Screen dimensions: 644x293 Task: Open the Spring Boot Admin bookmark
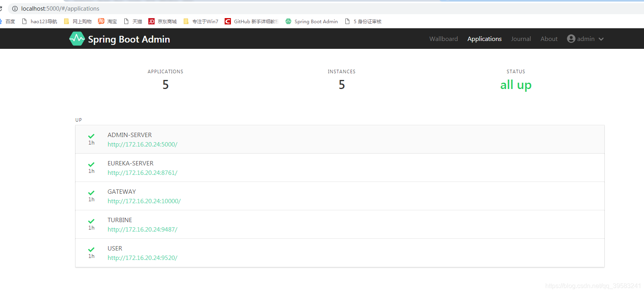tap(312, 21)
